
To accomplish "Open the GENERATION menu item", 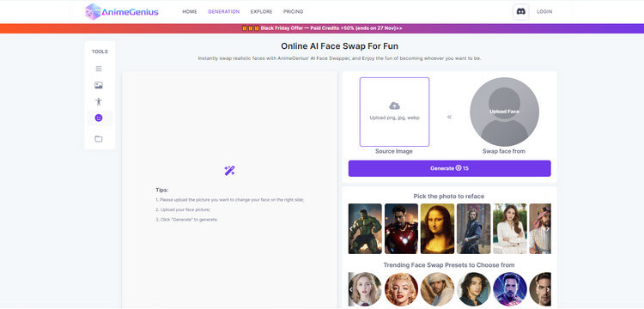I will [x=224, y=11].
